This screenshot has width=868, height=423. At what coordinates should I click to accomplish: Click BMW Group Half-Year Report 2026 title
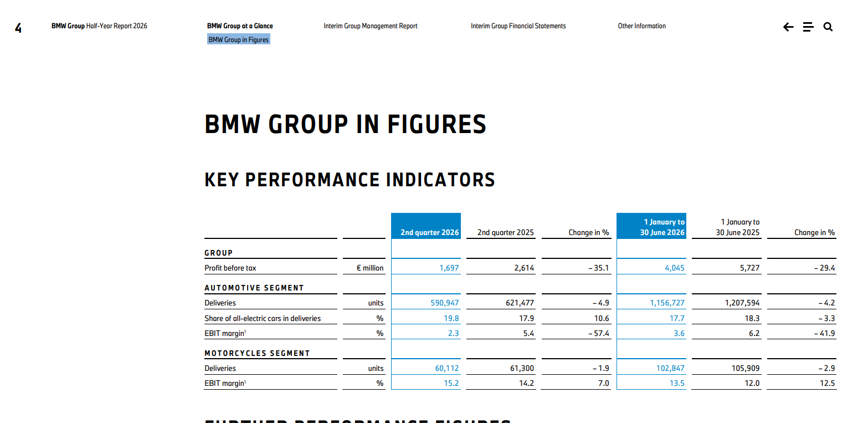(99, 26)
